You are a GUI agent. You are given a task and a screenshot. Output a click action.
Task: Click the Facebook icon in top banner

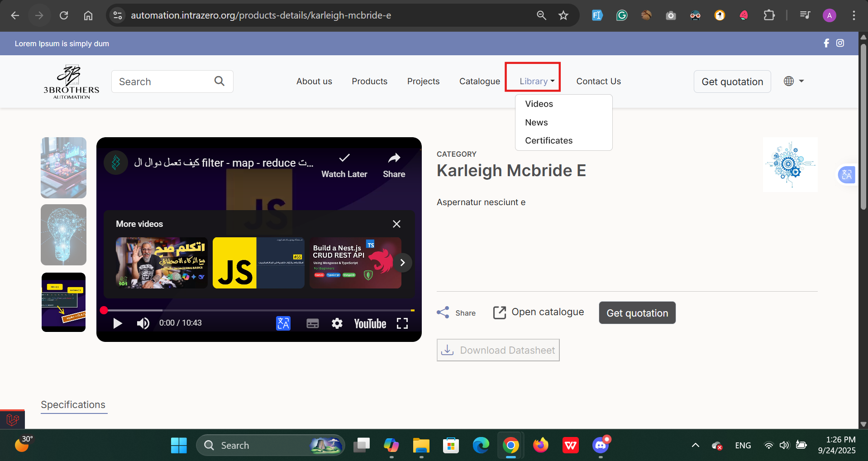[x=826, y=43]
